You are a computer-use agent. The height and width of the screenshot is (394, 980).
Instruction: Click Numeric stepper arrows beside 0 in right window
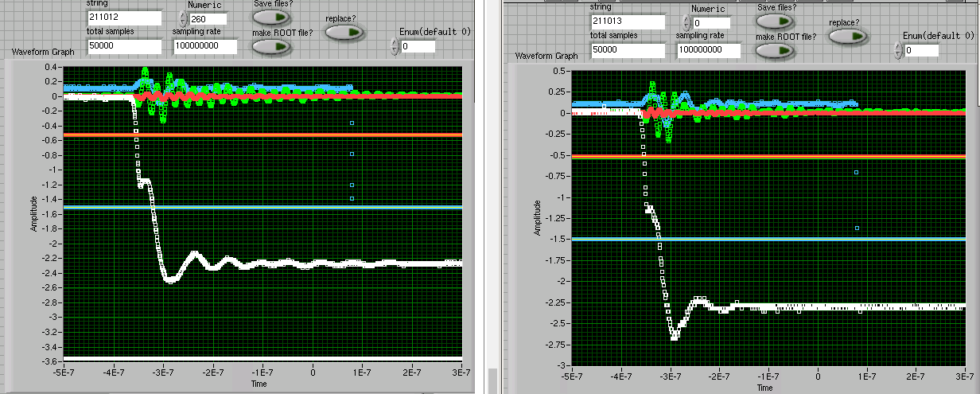[x=686, y=22]
